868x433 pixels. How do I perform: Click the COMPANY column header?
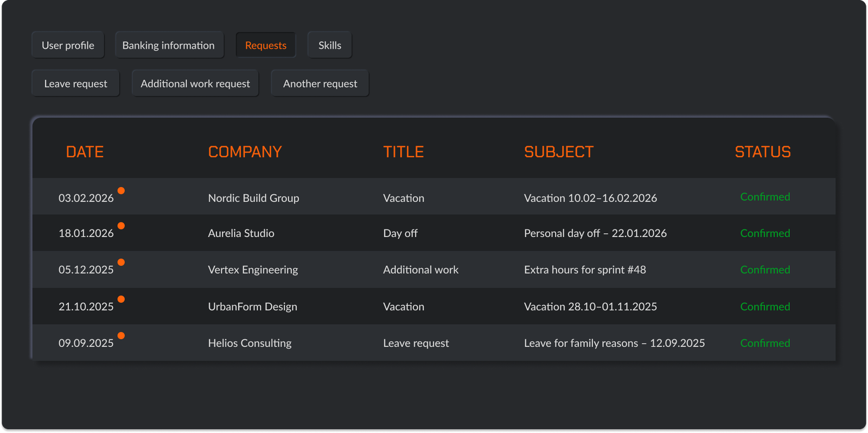[245, 152]
